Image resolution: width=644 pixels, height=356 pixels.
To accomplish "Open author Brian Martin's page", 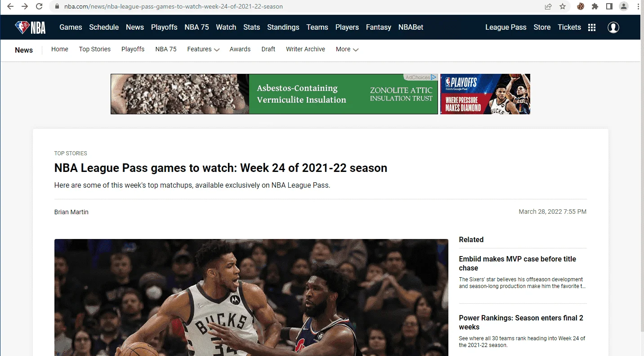I will point(72,212).
